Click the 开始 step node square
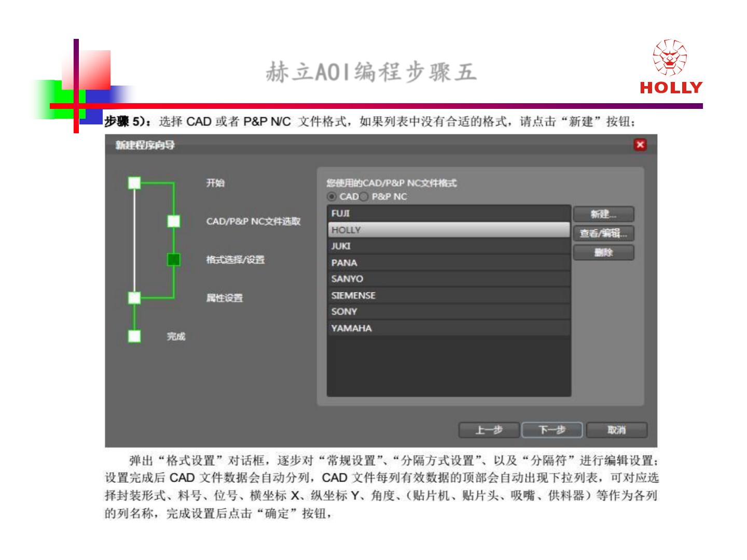Image resolution: width=747 pixels, height=560 pixels. tap(134, 183)
